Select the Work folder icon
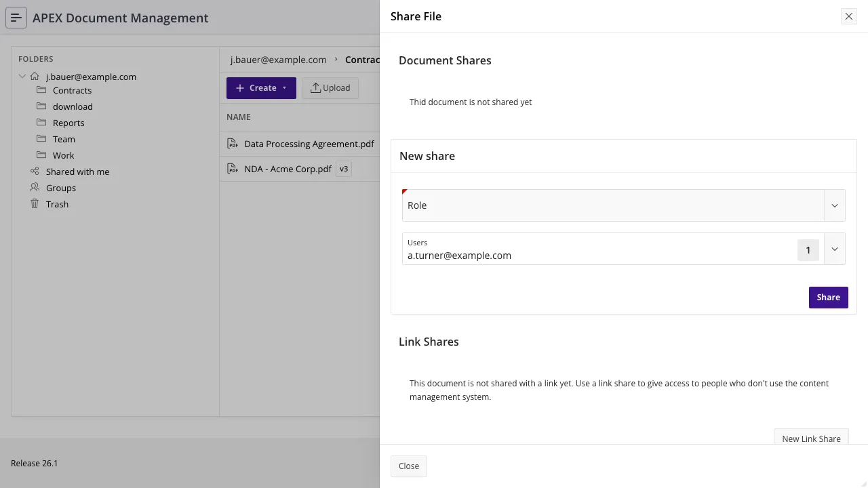 [x=41, y=155]
